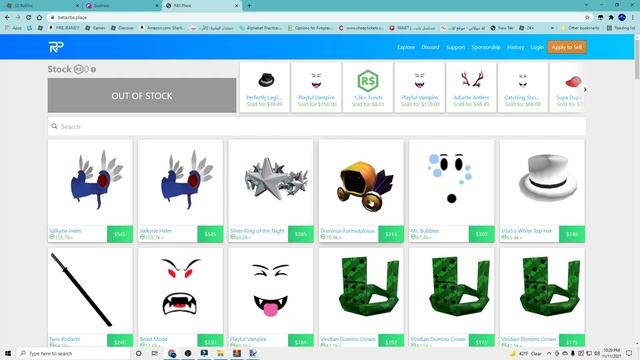The height and width of the screenshot is (360, 640).
Task: Open the Sponsorship page
Action: click(486, 47)
